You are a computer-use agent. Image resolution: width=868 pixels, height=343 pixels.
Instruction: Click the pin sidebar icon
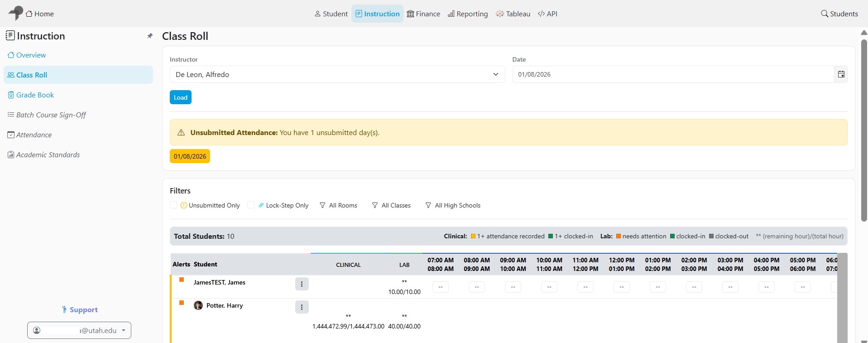coord(150,36)
